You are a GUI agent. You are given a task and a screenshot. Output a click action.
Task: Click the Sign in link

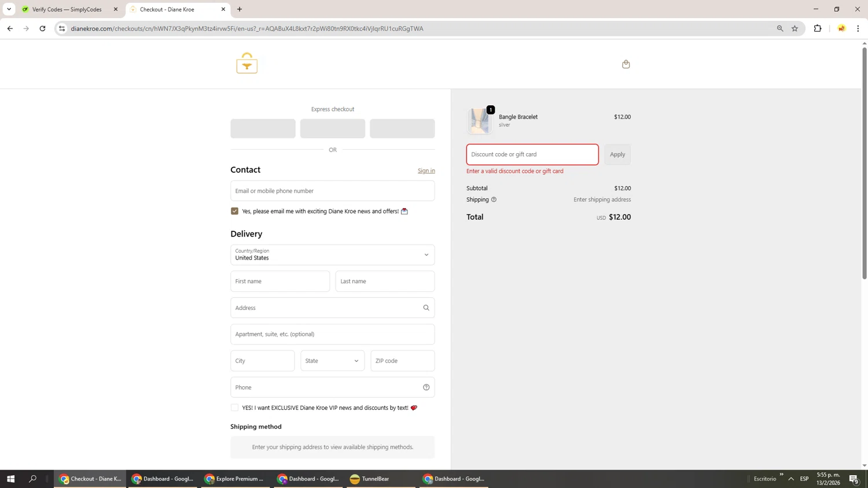pyautogui.click(x=426, y=171)
